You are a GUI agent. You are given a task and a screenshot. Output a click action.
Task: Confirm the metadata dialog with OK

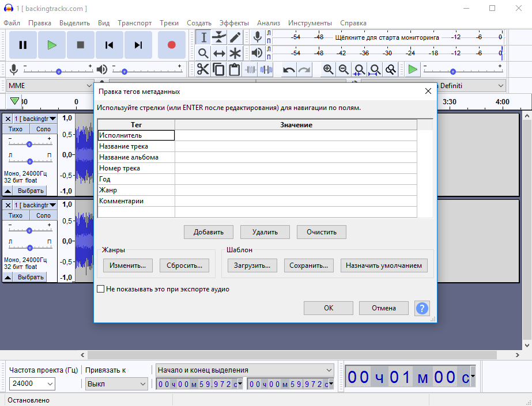[x=329, y=308]
